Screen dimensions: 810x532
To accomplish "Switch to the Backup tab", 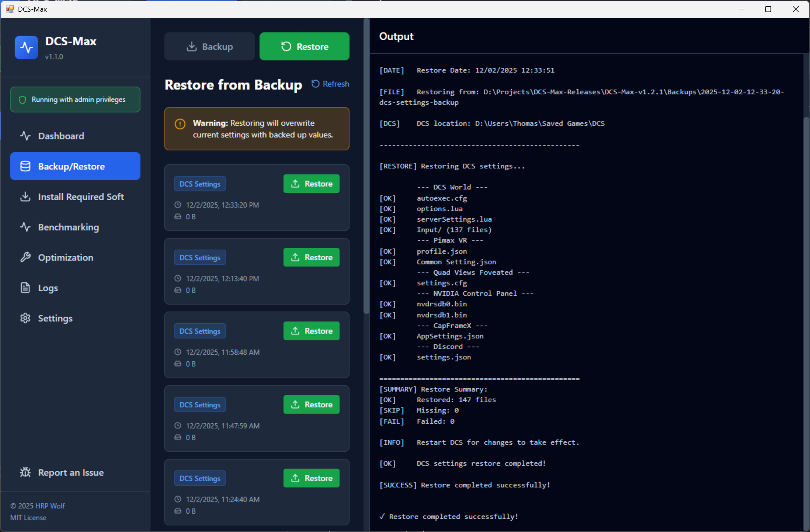I will tap(210, 47).
